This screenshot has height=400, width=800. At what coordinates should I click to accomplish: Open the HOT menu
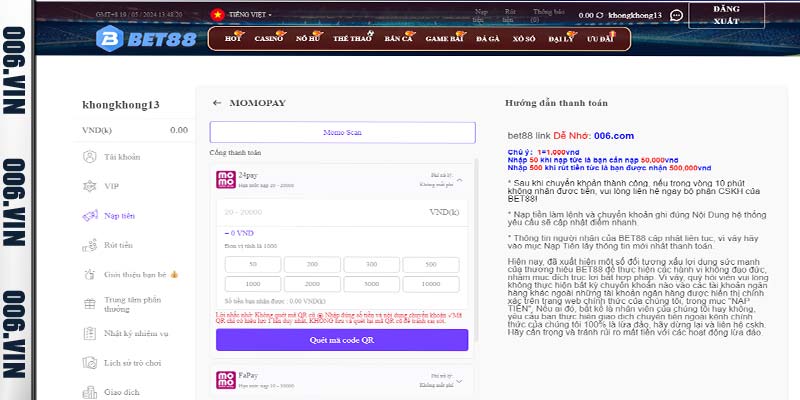233,39
